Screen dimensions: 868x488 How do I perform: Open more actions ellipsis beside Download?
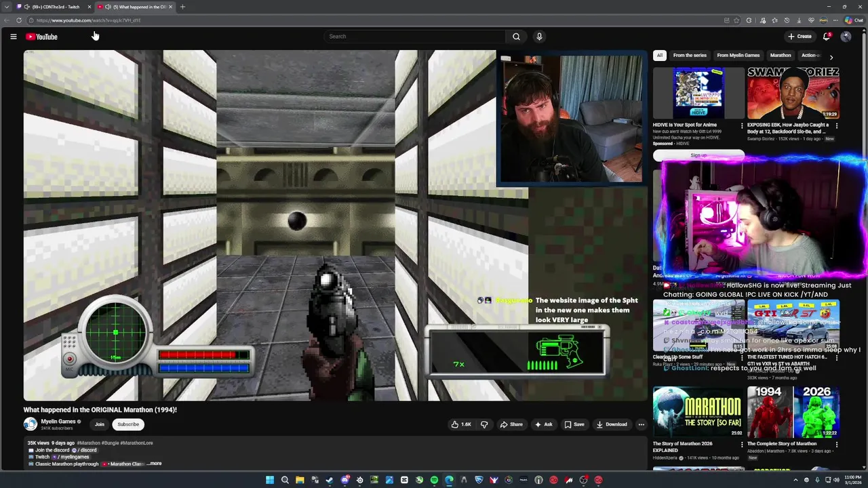point(641,424)
